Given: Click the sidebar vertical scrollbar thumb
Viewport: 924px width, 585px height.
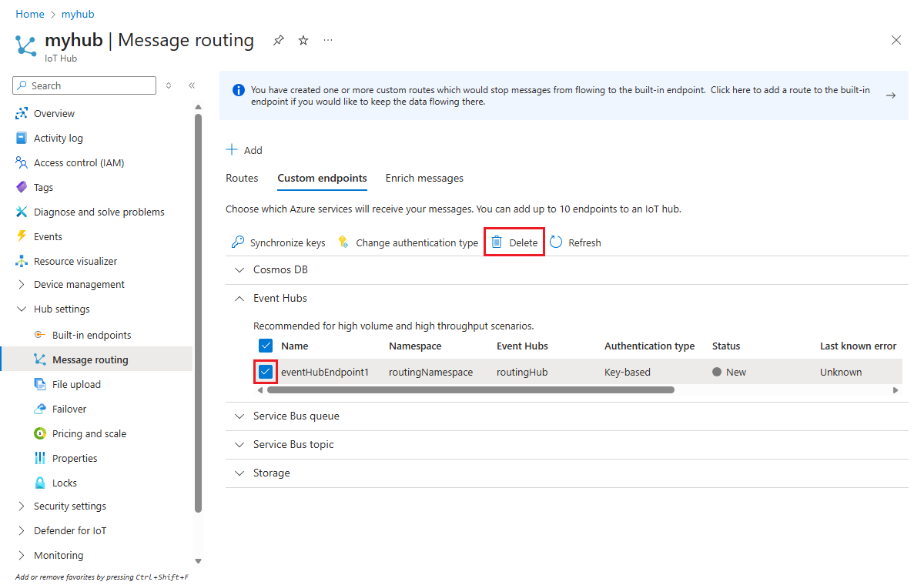Looking at the screenshot, I should click(x=198, y=313).
